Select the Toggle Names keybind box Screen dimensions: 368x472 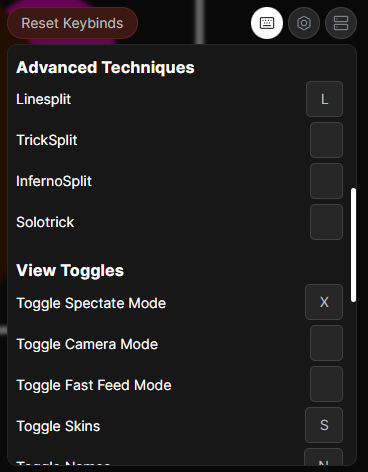point(324,457)
